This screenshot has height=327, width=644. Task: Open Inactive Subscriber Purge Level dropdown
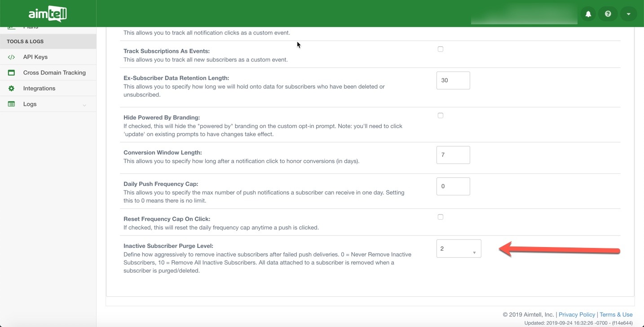[x=458, y=249]
